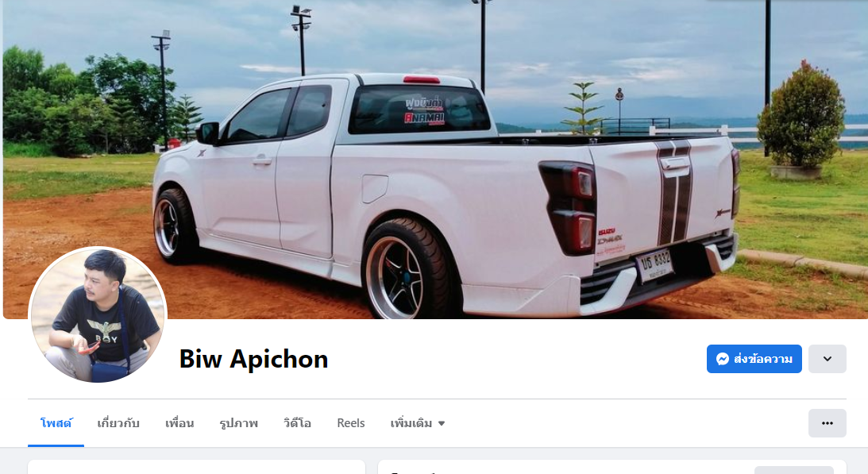The image size is (868, 474).
Task: Click the Messenger icon in the message button
Action: (722, 359)
